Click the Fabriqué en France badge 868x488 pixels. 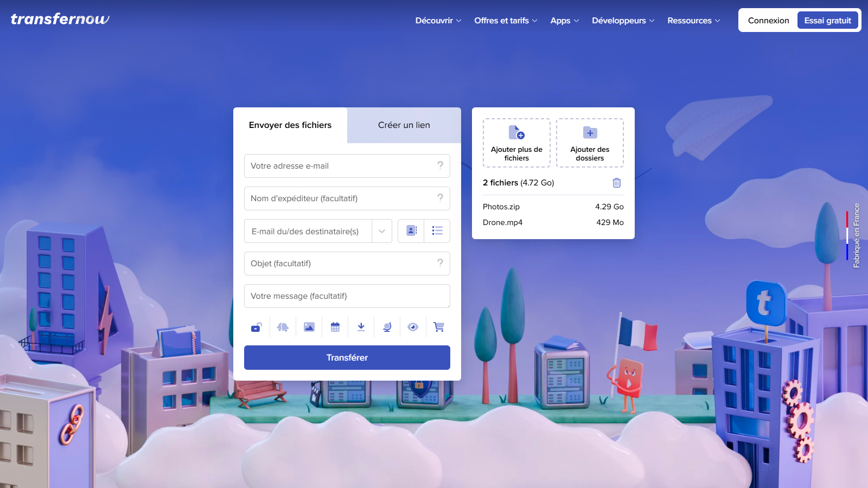click(852, 235)
